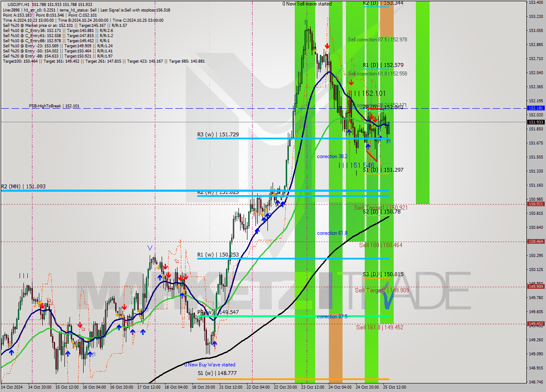
Task: Click 'Sell %10 @ C_Entry38: 152.171' line
Action: (x=58, y=30)
